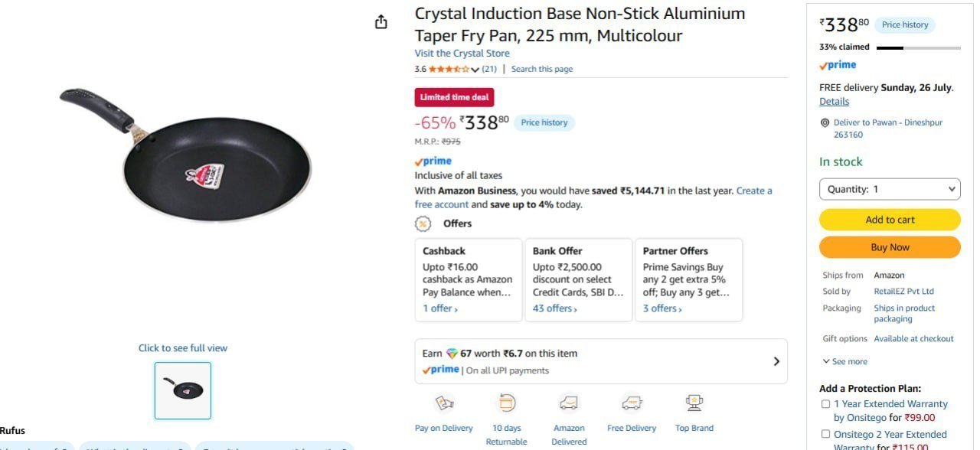Click the Buy Now button
The height and width of the screenshot is (450, 980).
coord(890,247)
